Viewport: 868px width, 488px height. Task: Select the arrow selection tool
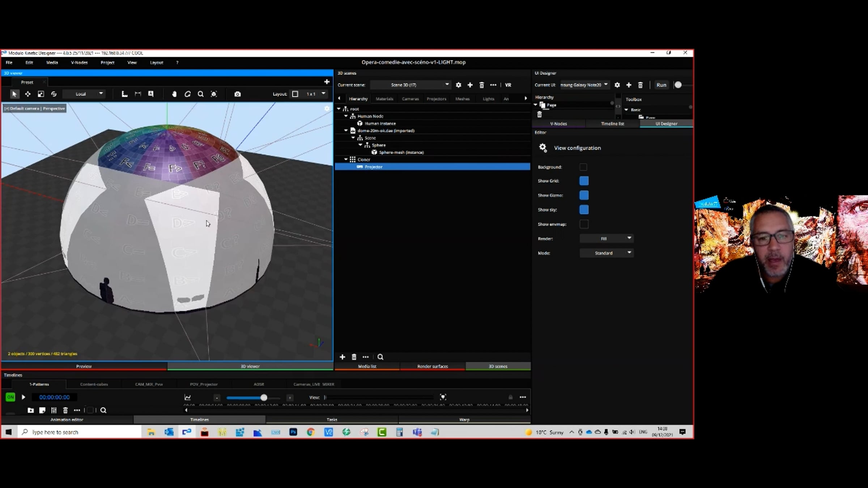(14, 94)
